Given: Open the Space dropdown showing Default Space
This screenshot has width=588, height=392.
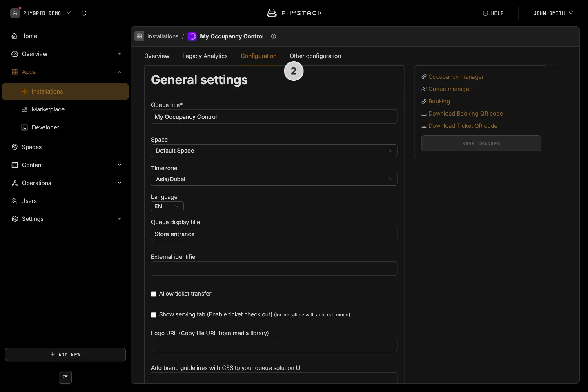Looking at the screenshot, I should click(x=274, y=151).
